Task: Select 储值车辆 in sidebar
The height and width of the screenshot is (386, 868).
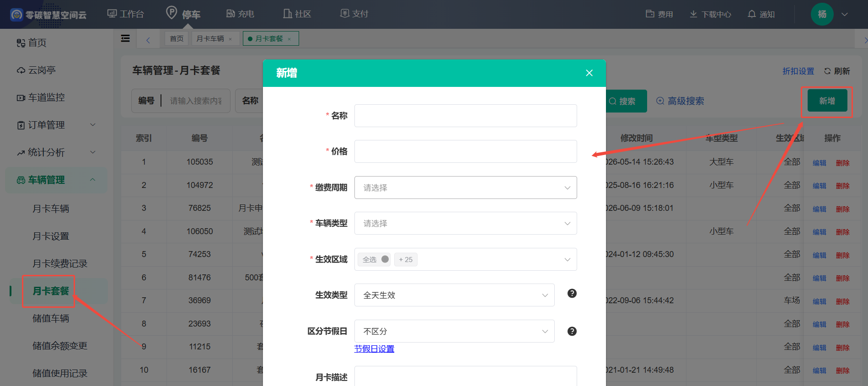Action: pyautogui.click(x=51, y=318)
